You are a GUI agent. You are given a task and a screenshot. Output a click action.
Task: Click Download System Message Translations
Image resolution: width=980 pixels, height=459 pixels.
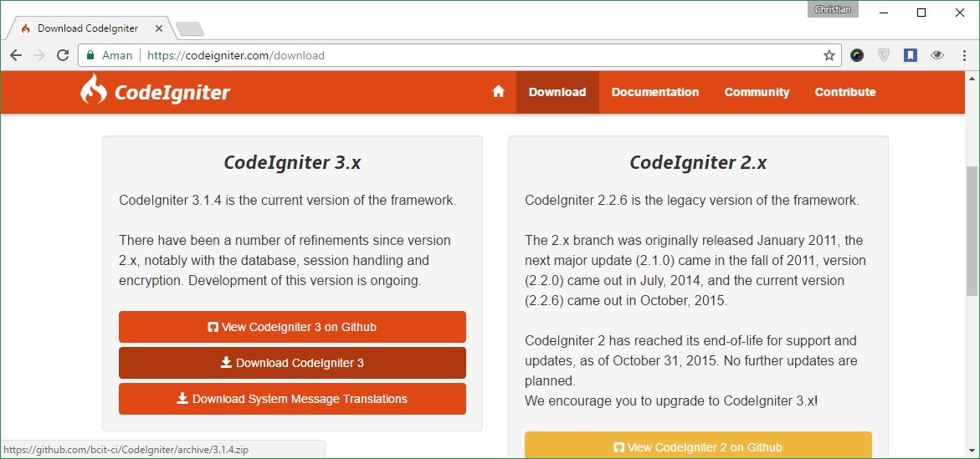[293, 399]
